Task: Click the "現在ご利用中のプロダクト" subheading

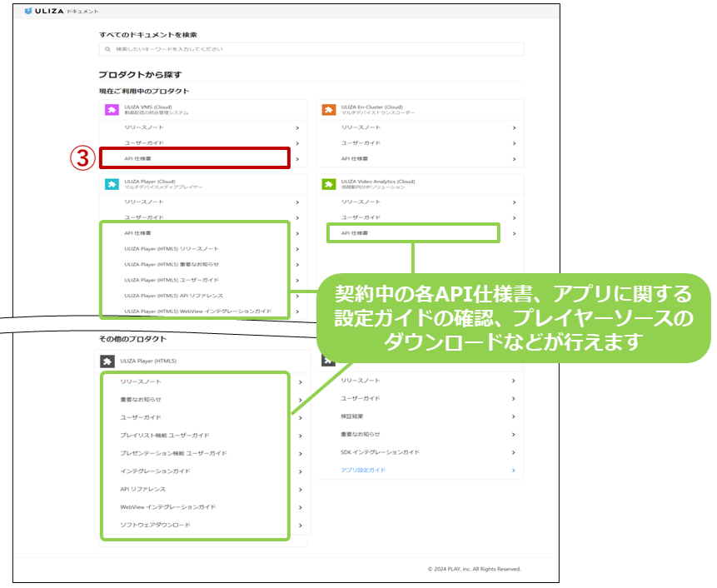Action: coord(144,91)
